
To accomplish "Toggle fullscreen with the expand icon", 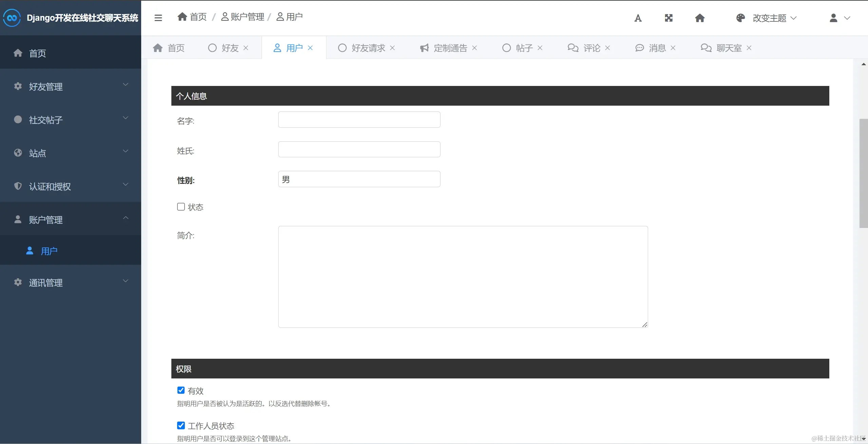I will [668, 18].
